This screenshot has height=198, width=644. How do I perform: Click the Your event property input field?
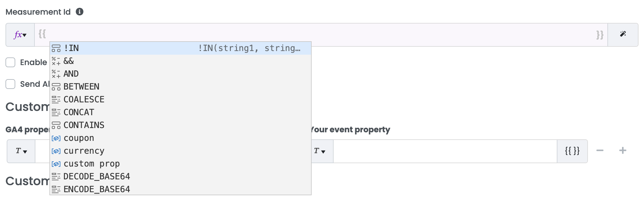[x=445, y=151]
